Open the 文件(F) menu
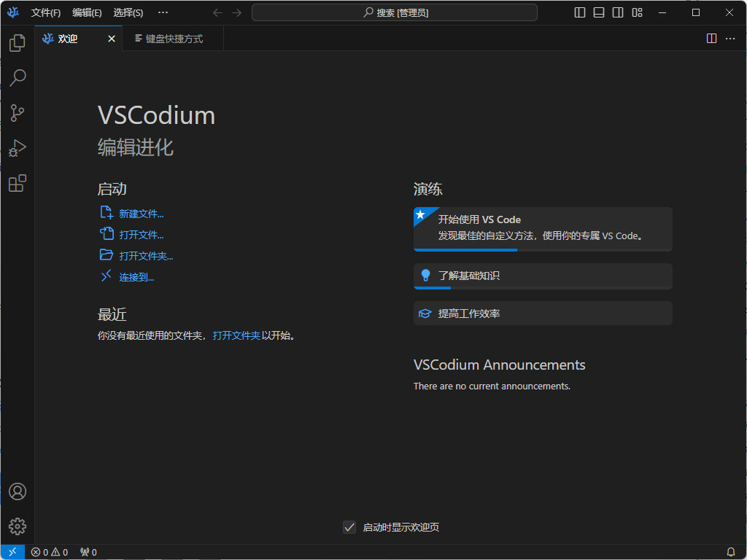Image resolution: width=747 pixels, height=560 pixels. [x=46, y=13]
